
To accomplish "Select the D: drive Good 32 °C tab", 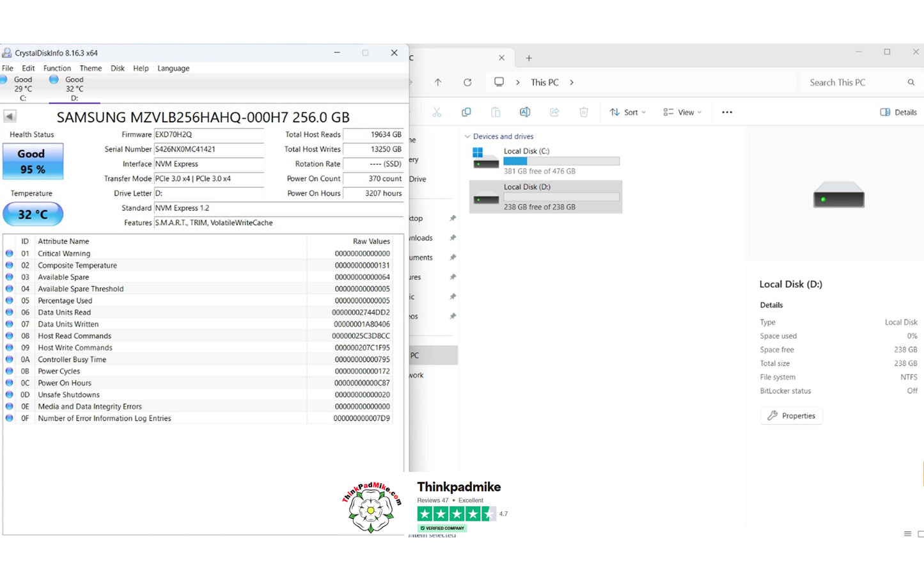I will coord(74,89).
